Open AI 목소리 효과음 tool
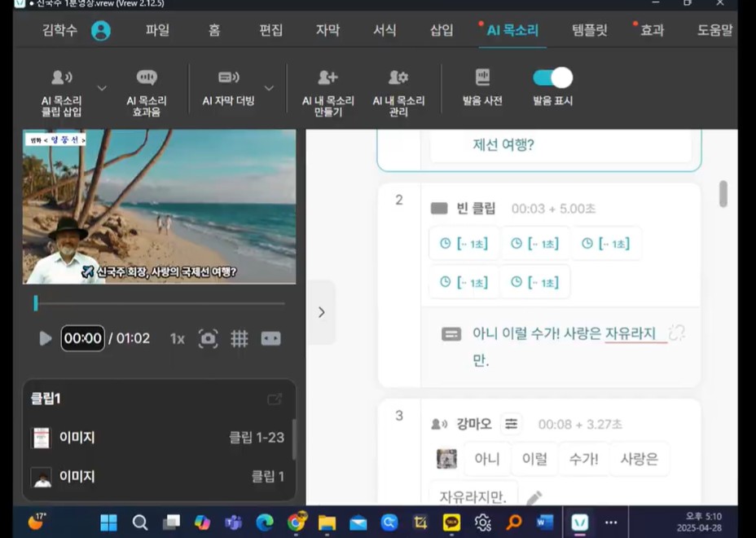Image resolution: width=756 pixels, height=538 pixels. 147,78
